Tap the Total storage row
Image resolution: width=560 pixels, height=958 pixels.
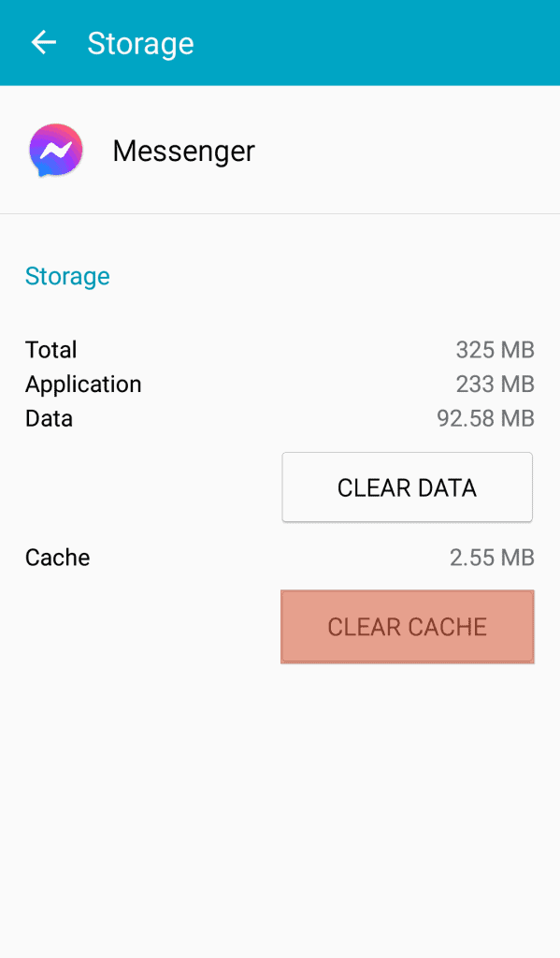tap(280, 350)
